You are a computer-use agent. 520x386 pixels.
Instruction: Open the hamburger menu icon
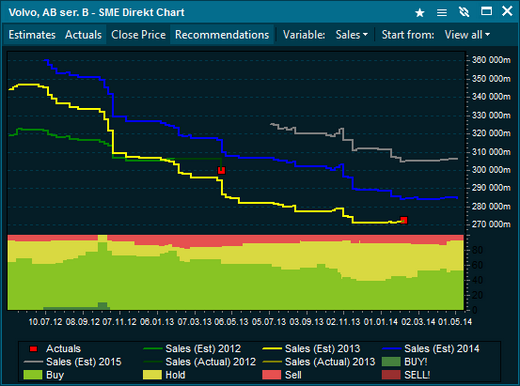click(442, 13)
